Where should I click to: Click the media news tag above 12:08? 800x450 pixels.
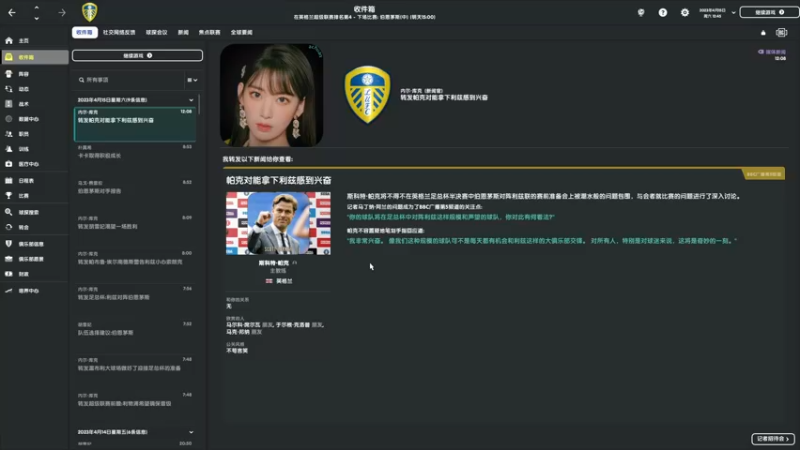tap(772, 52)
